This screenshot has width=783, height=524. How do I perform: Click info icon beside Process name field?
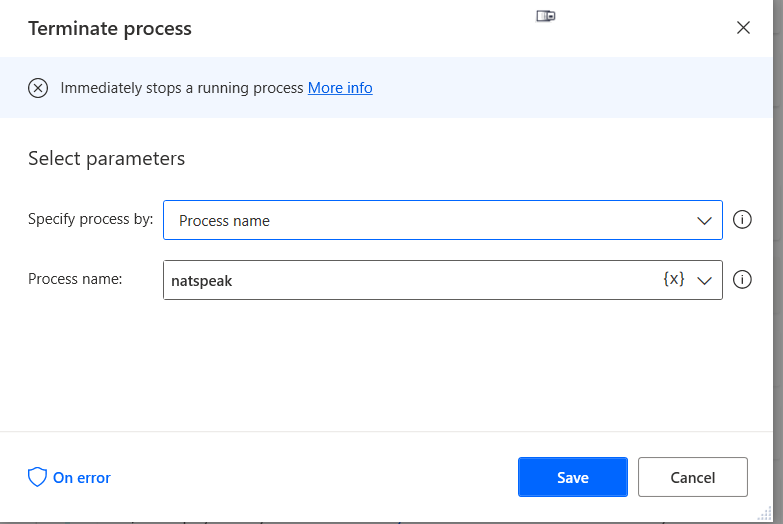742,280
